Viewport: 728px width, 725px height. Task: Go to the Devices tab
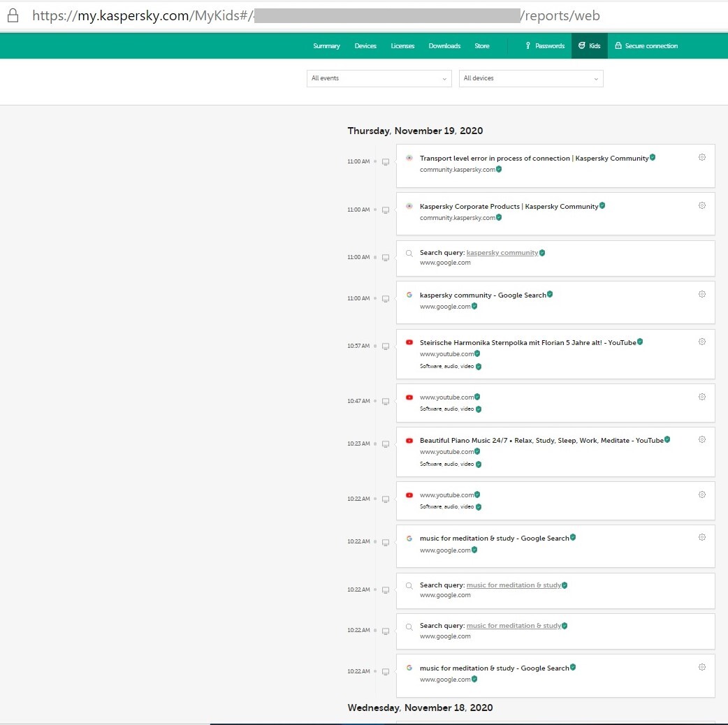point(365,46)
